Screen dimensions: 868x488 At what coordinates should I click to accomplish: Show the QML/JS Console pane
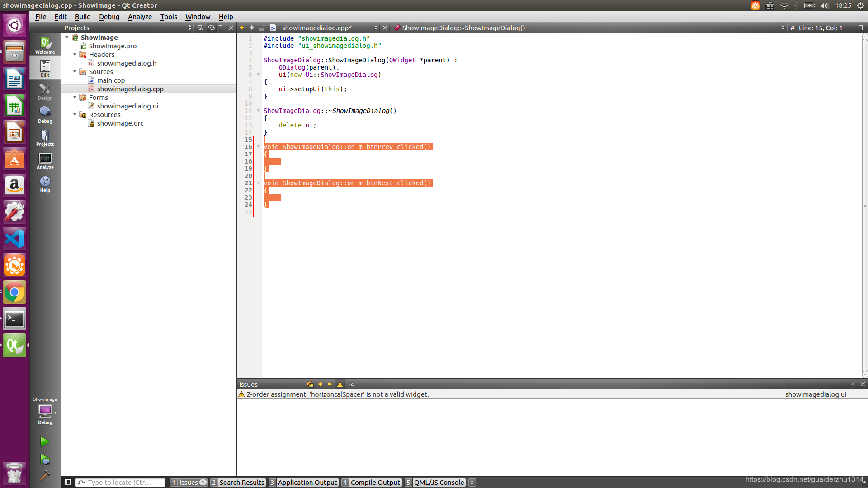point(435,482)
